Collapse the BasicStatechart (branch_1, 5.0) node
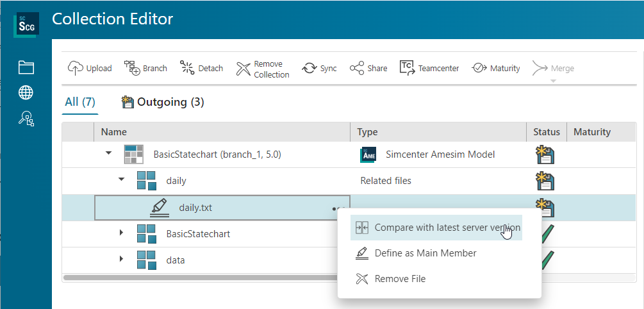The width and height of the screenshot is (644, 309). click(x=108, y=154)
